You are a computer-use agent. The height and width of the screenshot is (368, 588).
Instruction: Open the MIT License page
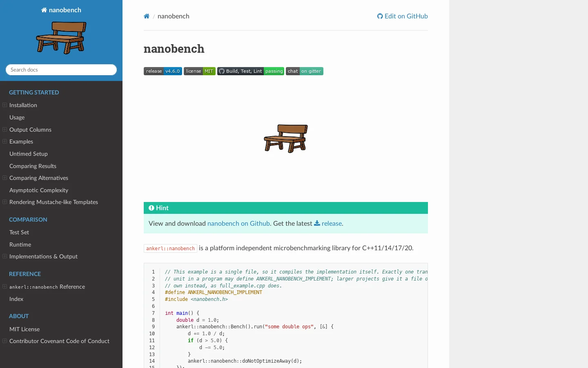24,329
